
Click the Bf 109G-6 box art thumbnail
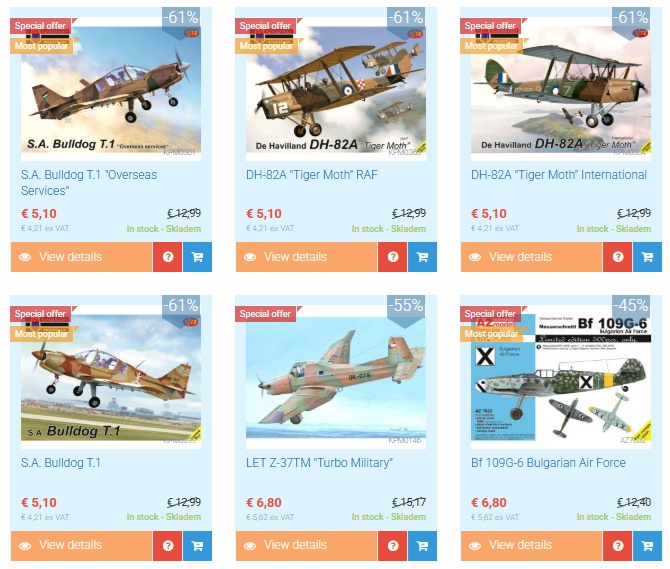coord(561,377)
